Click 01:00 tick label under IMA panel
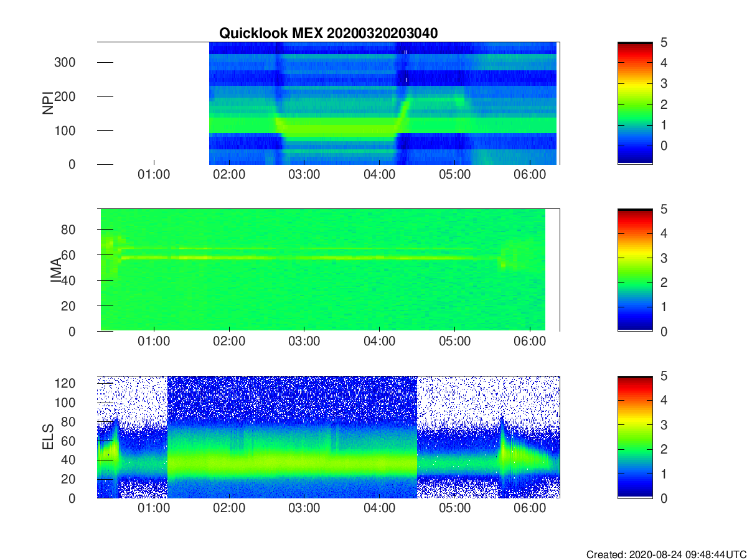Screen dimensions: 747x560 154,342
